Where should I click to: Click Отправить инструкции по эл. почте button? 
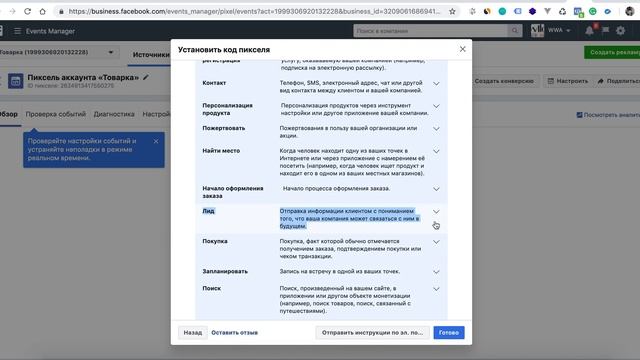[x=372, y=333]
